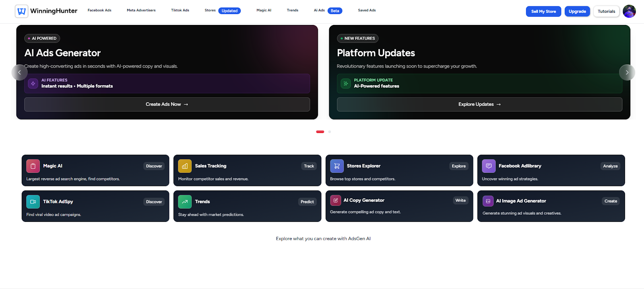Screen dimensions: 644x289
Task: Click the Trends arrow chart icon
Action: [x=185, y=202]
